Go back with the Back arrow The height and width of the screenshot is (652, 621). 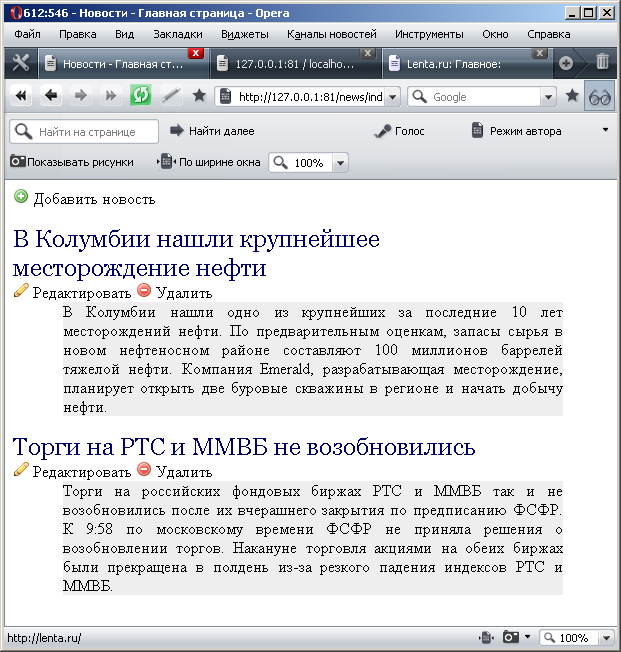pyautogui.click(x=51, y=96)
